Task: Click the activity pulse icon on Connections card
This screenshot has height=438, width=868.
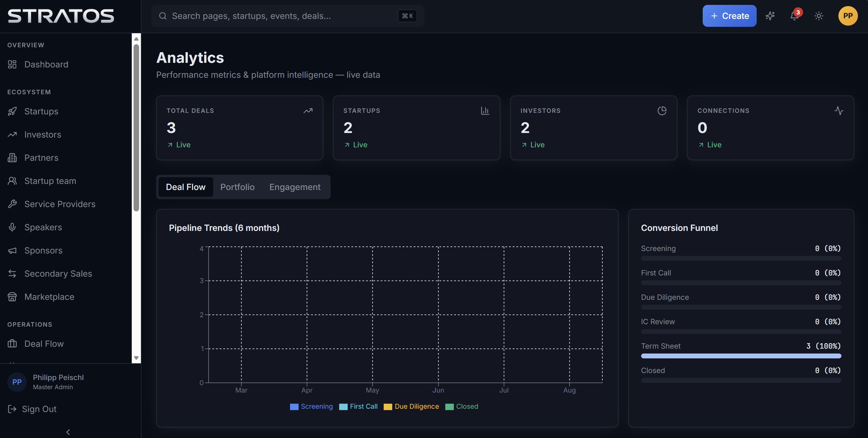Action: pyautogui.click(x=839, y=111)
